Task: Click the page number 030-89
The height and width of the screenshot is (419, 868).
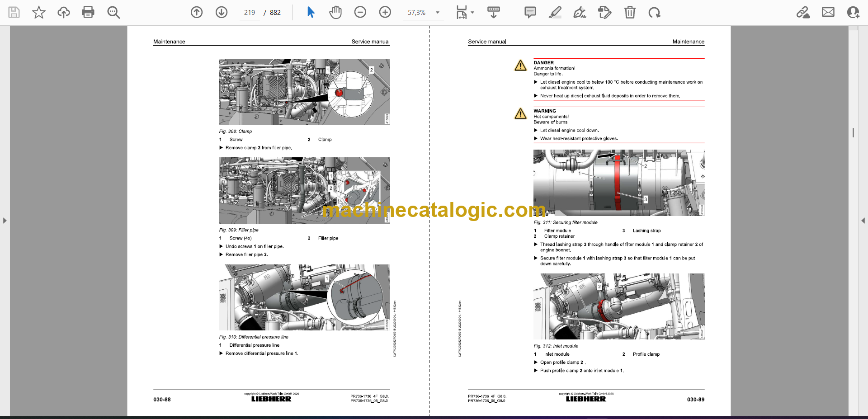Action: pos(696,400)
